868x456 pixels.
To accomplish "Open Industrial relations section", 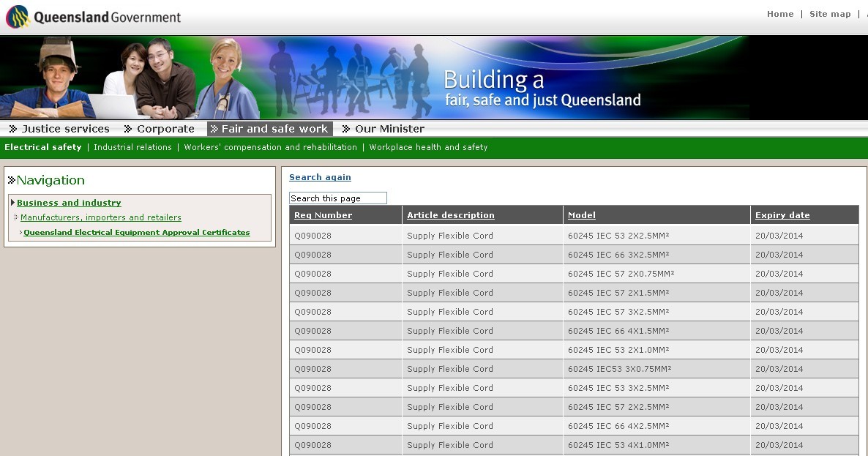I will coord(132,147).
